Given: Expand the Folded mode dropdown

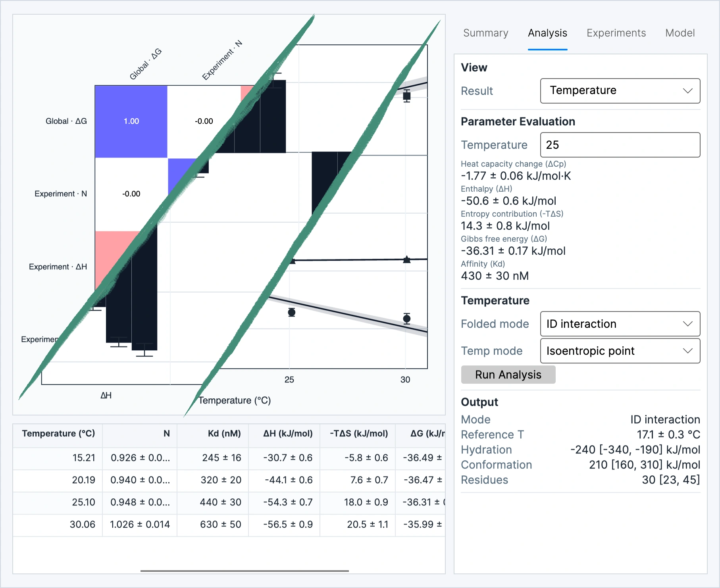Looking at the screenshot, I should (620, 324).
